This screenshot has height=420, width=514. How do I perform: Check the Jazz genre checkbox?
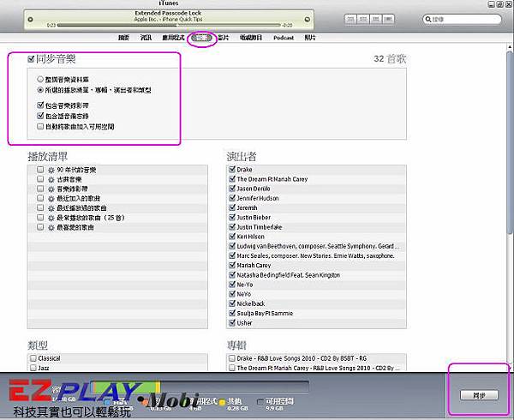(x=33, y=368)
